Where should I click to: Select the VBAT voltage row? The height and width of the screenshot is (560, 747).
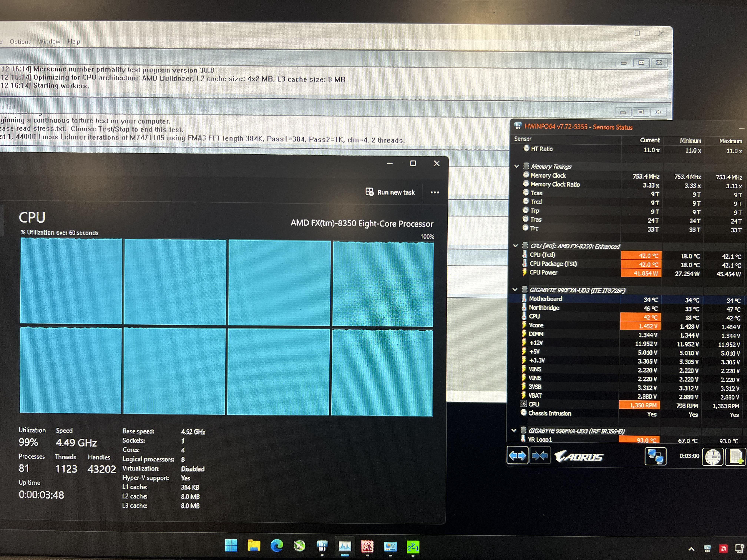pyautogui.click(x=627, y=396)
